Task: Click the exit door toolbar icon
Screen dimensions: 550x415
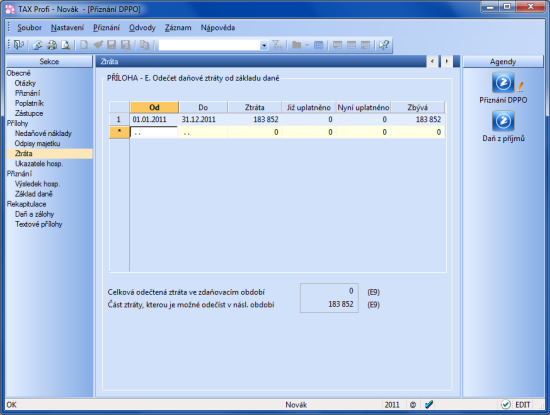Action: click(19, 45)
